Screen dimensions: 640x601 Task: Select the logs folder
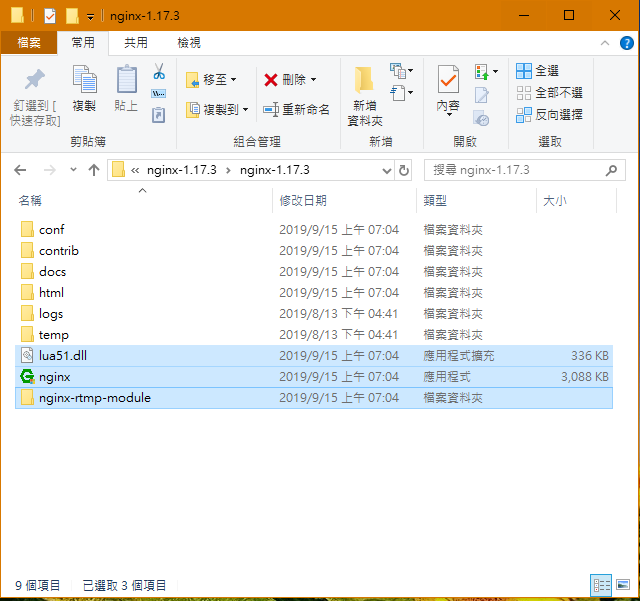pos(313,314)
